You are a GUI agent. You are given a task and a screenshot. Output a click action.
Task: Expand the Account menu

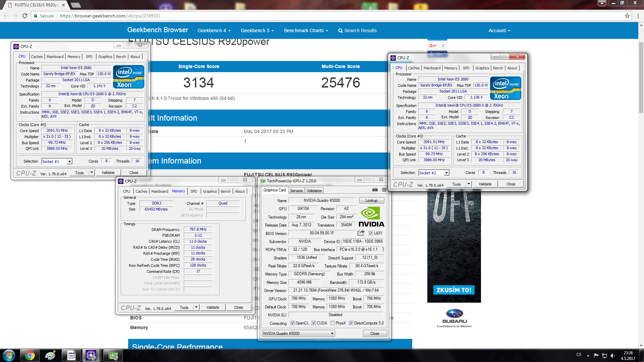click(x=499, y=31)
